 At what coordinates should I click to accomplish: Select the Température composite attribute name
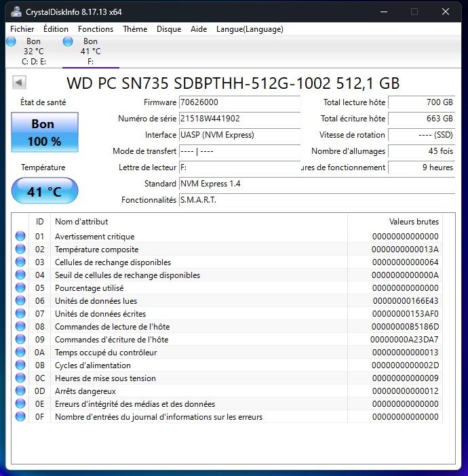pos(96,250)
